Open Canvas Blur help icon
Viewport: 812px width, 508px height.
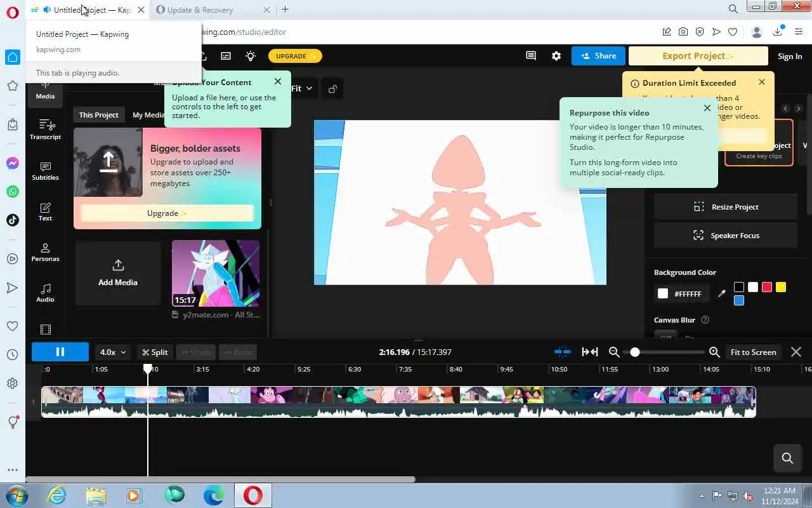705,320
